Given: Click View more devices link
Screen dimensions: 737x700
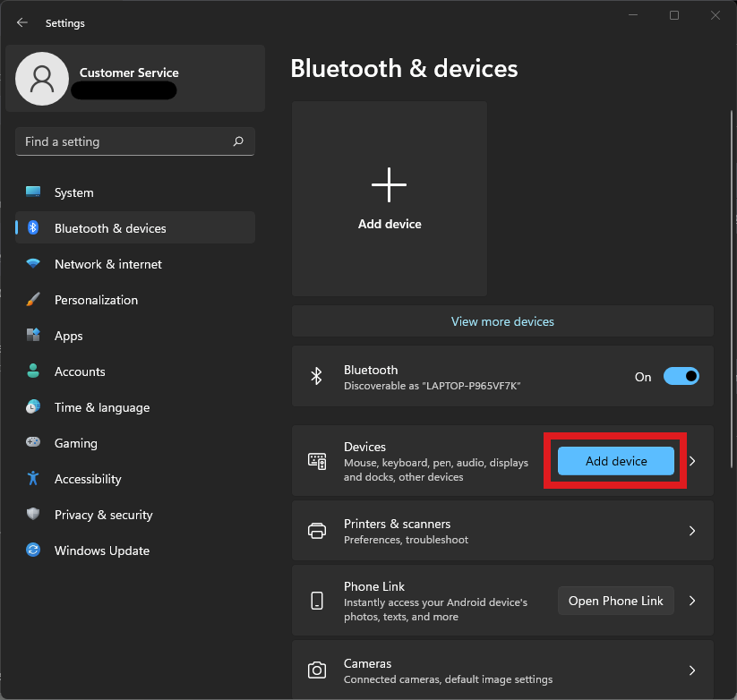Looking at the screenshot, I should [x=502, y=321].
